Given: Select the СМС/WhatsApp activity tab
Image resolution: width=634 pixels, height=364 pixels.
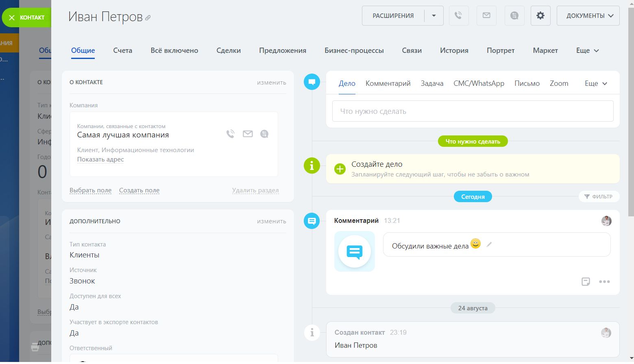Looking at the screenshot, I should [479, 83].
